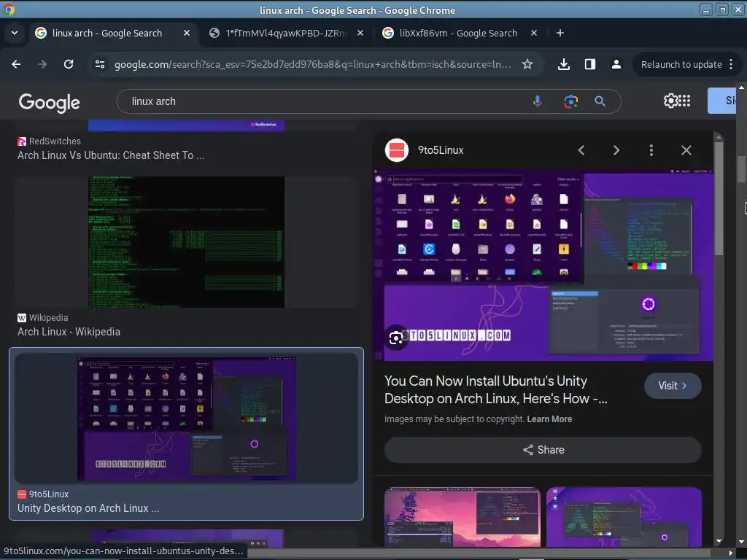Open the tab search dropdown arrow
The width and height of the screenshot is (747, 560).
(x=15, y=33)
